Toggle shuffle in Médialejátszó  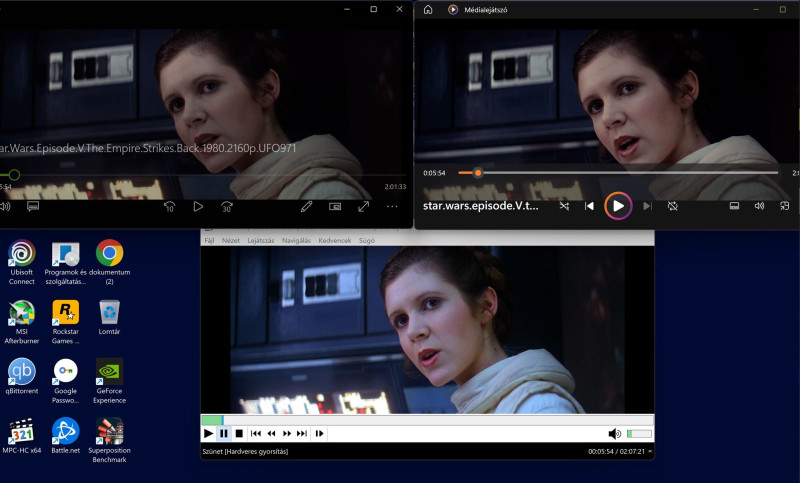click(x=564, y=206)
